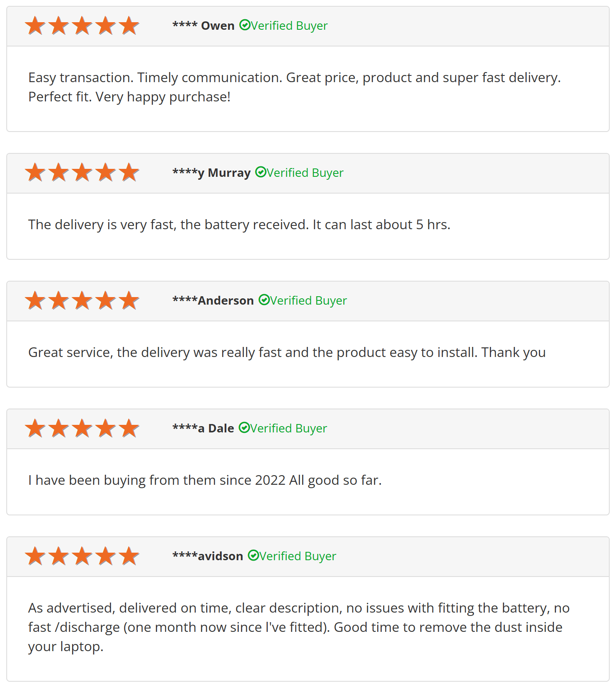This screenshot has width=616, height=688.
Task: Click the verified checkmark icon beside avidson
Action: [254, 556]
